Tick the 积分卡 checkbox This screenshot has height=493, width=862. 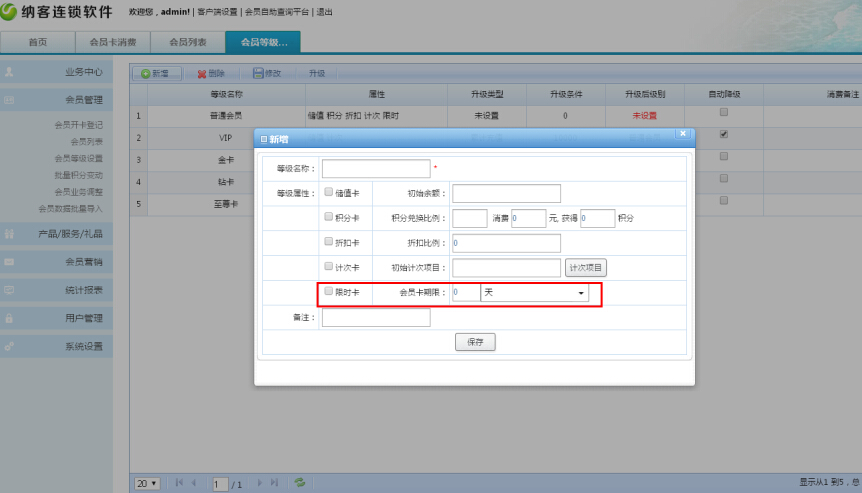pos(329,217)
